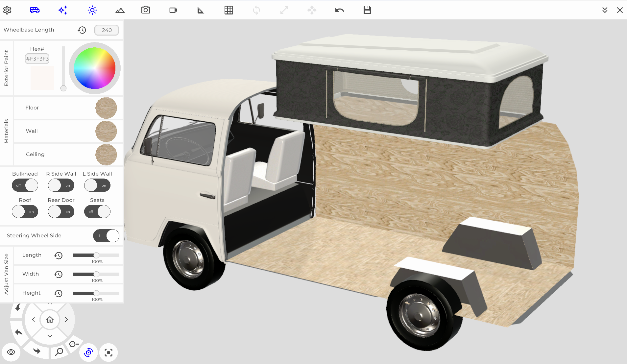Screen dimensions: 627x364
Task: Click the Materials section label
Action: [6, 131]
